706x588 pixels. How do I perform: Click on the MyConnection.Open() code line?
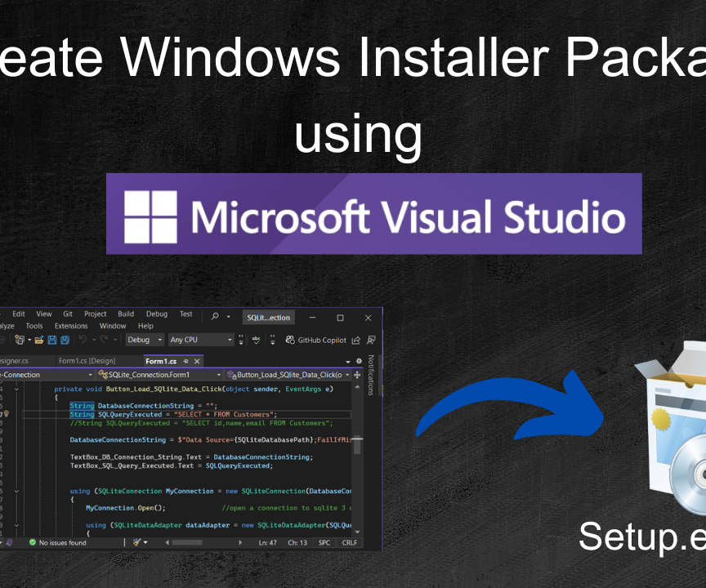[x=126, y=508]
